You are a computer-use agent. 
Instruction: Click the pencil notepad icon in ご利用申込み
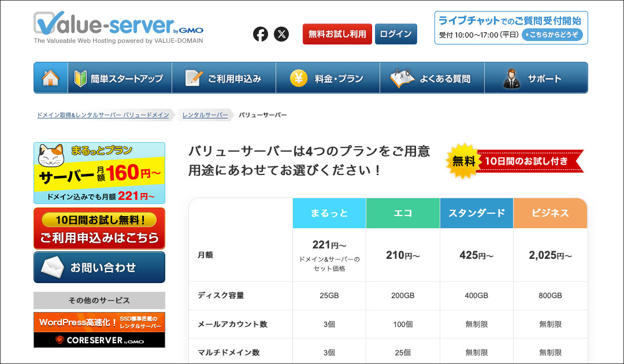[x=194, y=78]
